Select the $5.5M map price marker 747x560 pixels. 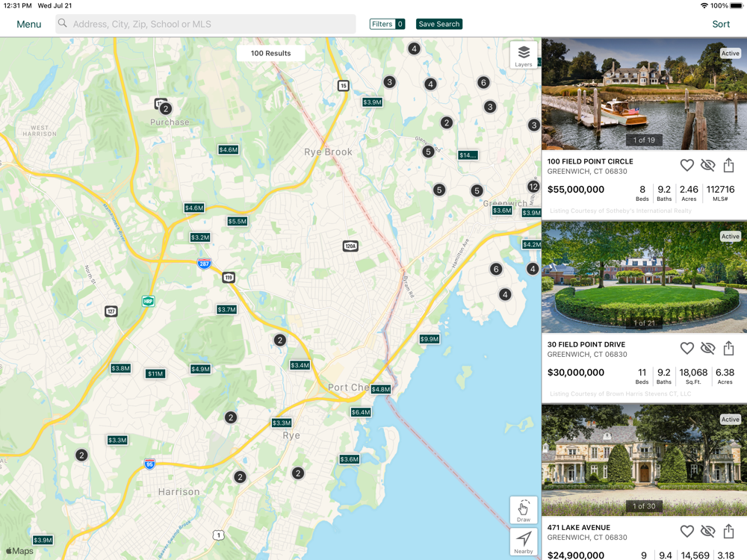238,222
